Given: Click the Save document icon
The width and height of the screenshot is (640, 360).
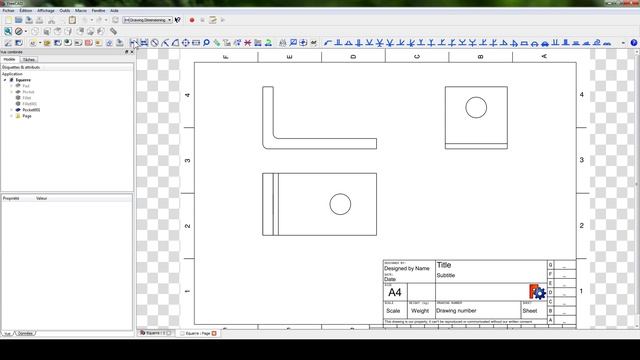Looking at the screenshot, I should click(29, 20).
